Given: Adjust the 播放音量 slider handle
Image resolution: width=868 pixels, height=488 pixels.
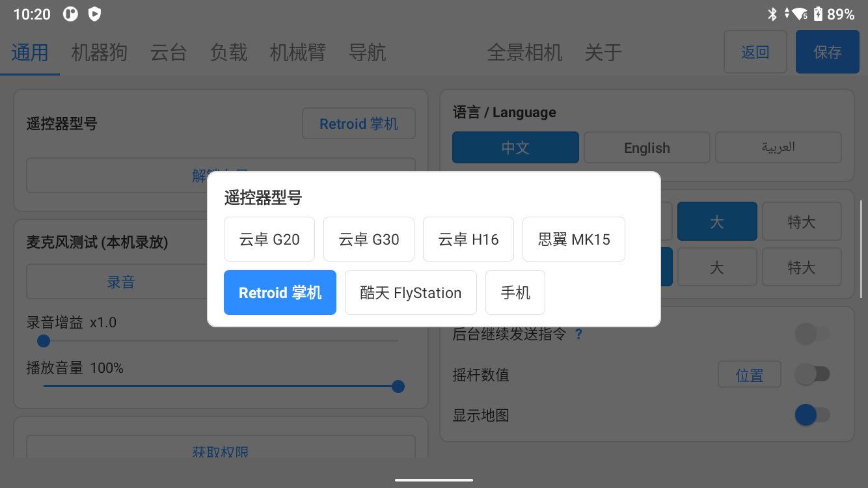Looking at the screenshot, I should pyautogui.click(x=398, y=386).
